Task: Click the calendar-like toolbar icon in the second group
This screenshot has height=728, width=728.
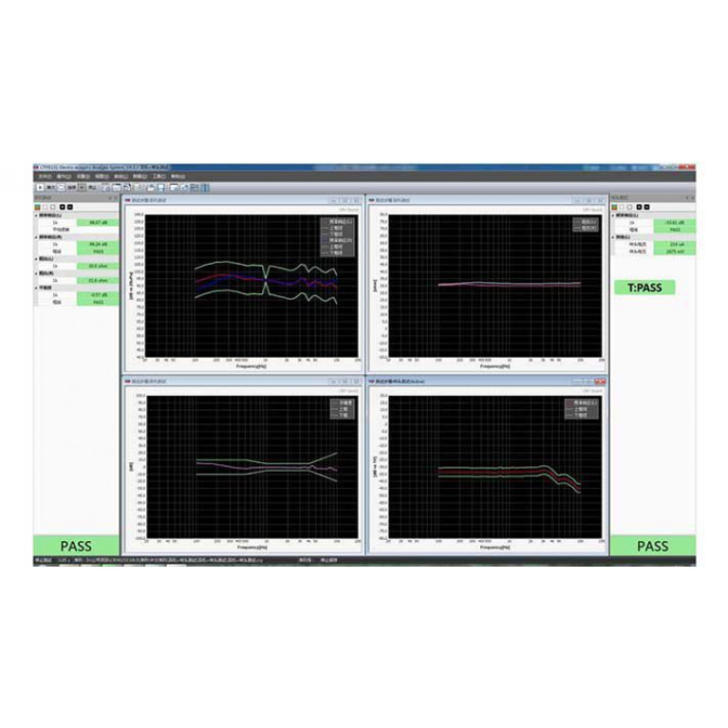Action: point(117,188)
